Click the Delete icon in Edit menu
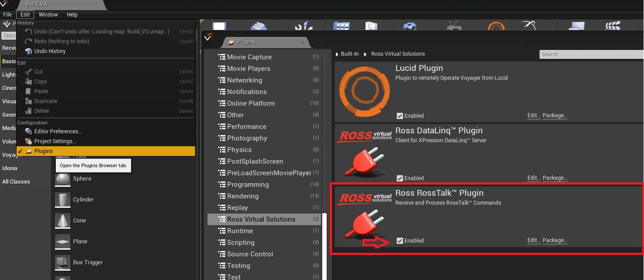 (29, 111)
